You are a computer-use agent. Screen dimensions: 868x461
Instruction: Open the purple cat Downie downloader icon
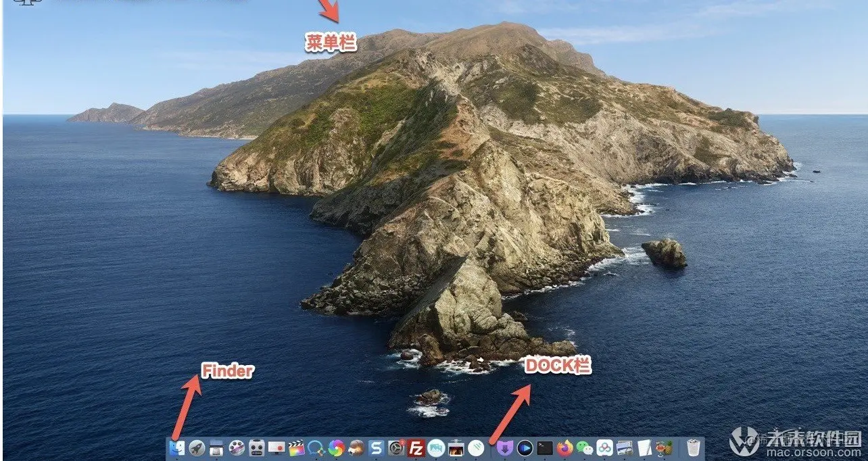click(x=505, y=447)
